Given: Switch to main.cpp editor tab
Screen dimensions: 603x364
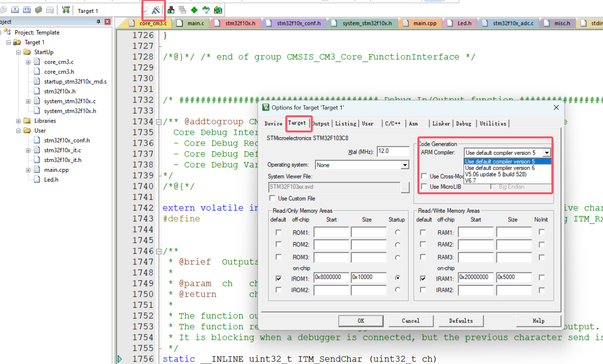Looking at the screenshot, I should coord(420,23).
